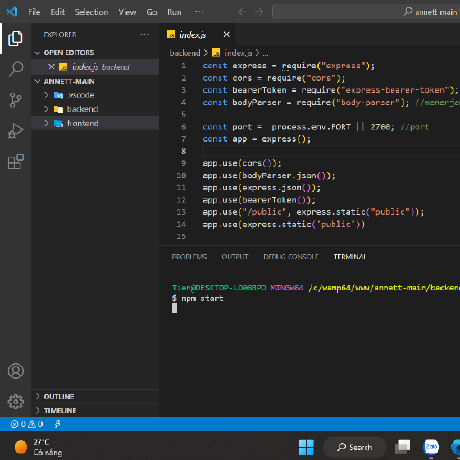Open the Selection menu
Screen dimensions: 460x460
(91, 12)
